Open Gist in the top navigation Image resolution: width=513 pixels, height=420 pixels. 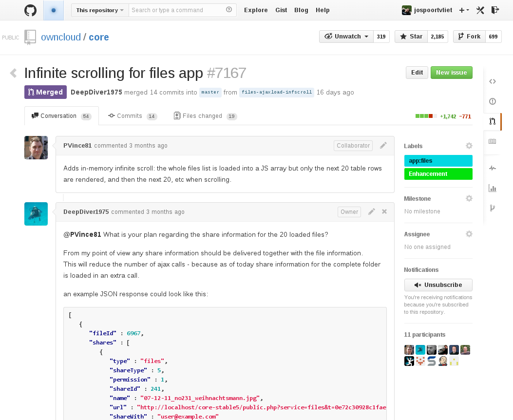281,10
